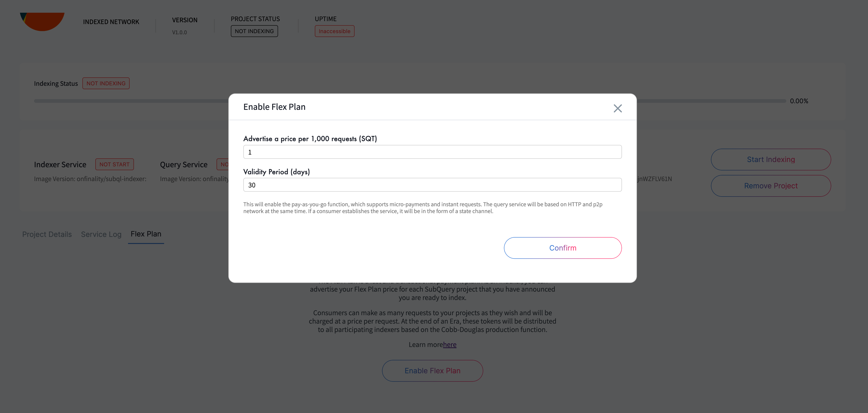This screenshot has height=413, width=868.
Task: Click the V1.0.0 version label
Action: [x=179, y=32]
